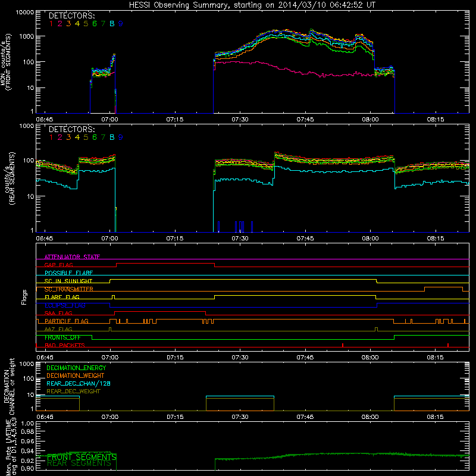Click 08:15 time label under the Flags plot

click(x=435, y=358)
